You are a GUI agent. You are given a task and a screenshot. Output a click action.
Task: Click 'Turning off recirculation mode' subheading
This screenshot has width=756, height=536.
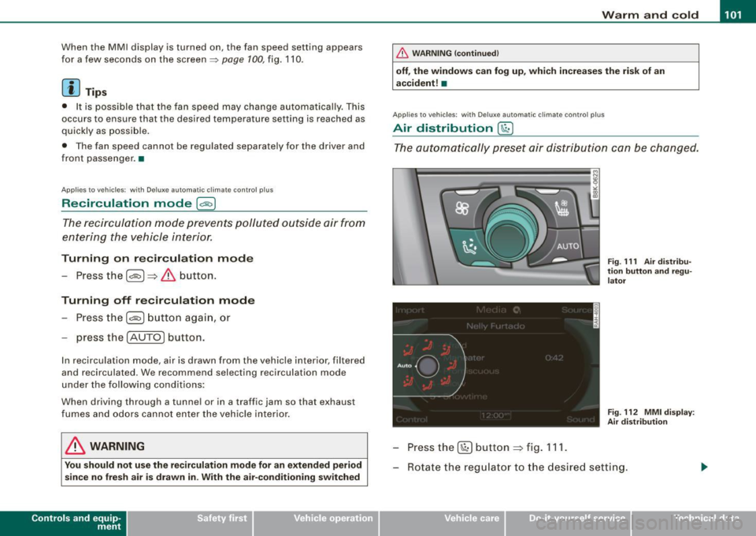tap(158, 300)
